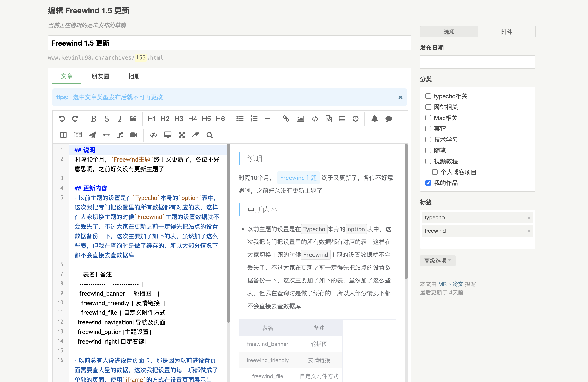Insert an ordered numbered list
Image resolution: width=588 pixels, height=382 pixels.
click(254, 119)
